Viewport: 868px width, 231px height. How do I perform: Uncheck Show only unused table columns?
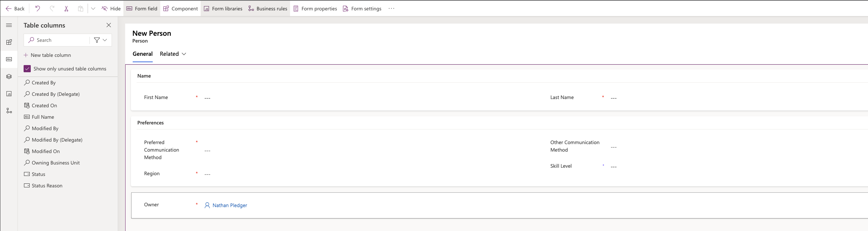[27, 69]
